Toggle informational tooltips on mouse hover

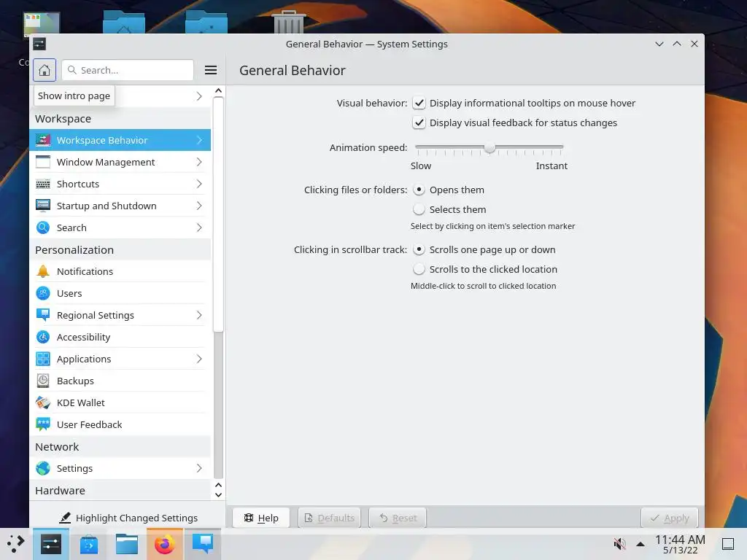point(419,103)
